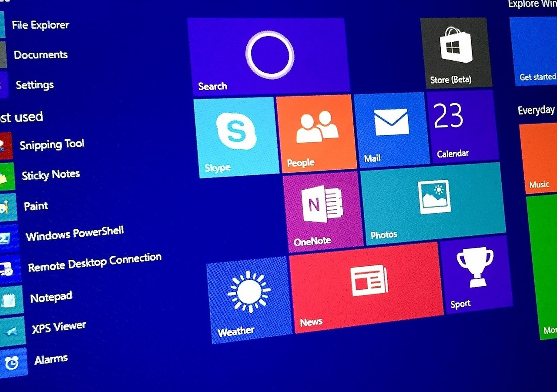
Task: Open the Calendar tile showing 23
Action: [x=462, y=127]
